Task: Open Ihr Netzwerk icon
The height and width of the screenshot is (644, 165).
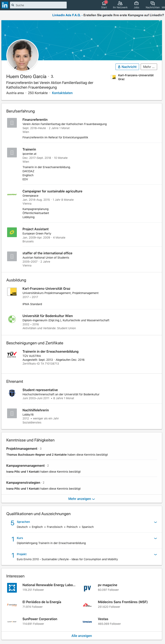Action: [120, 3]
